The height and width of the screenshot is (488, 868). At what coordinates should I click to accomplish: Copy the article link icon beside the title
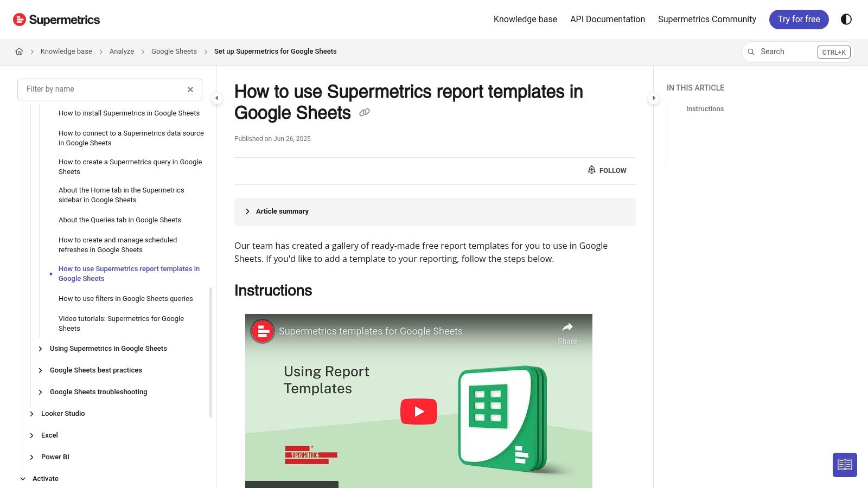[364, 112]
